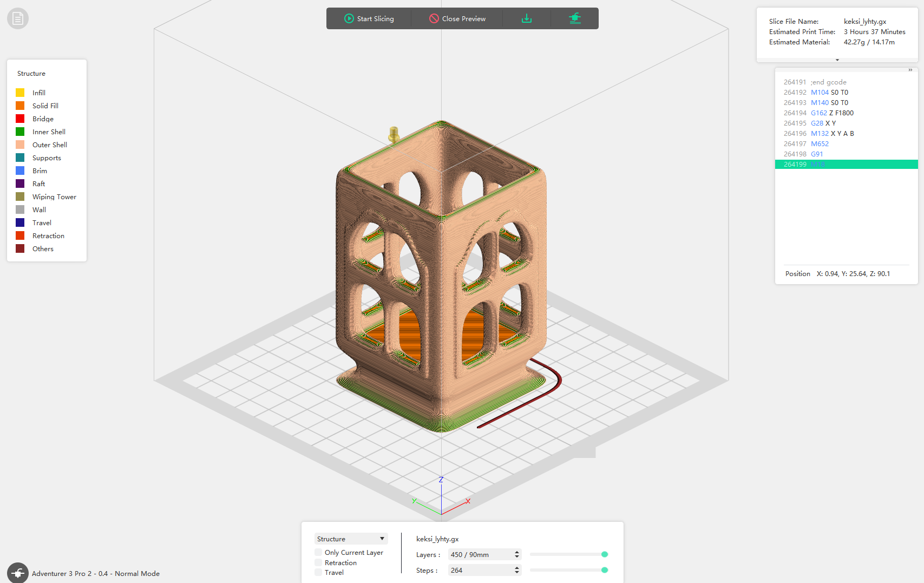The height and width of the screenshot is (583, 924).
Task: Click the Layers slider handle
Action: [x=605, y=554]
